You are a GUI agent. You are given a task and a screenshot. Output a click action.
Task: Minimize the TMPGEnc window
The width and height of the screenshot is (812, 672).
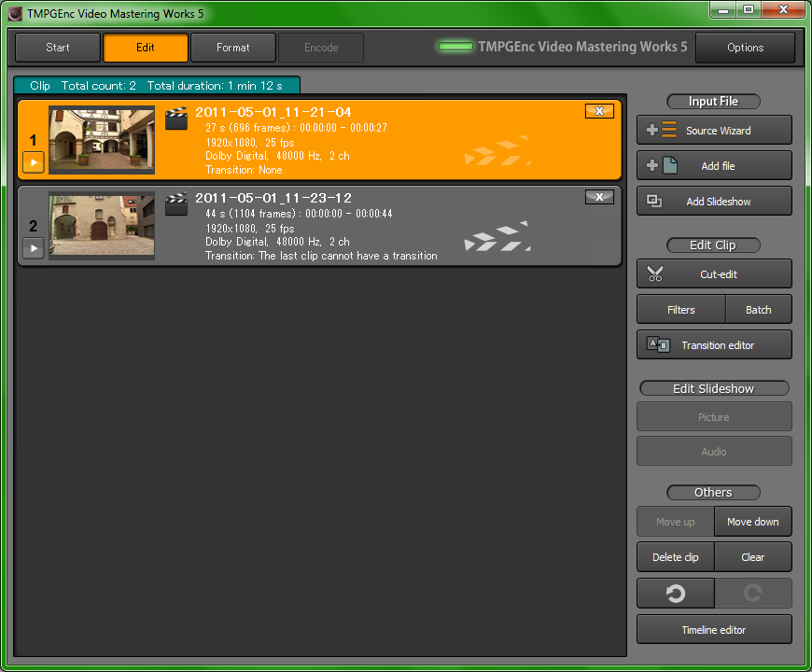coord(723,10)
